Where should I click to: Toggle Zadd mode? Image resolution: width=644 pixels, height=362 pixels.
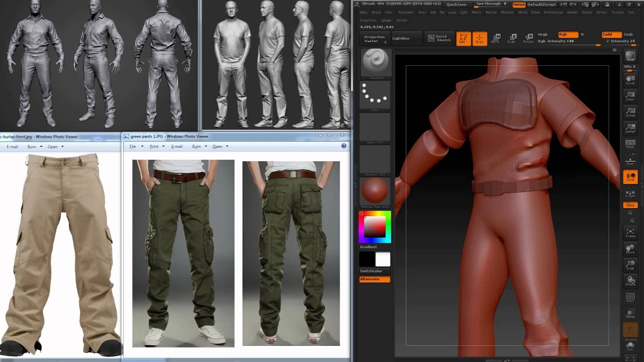(x=611, y=35)
